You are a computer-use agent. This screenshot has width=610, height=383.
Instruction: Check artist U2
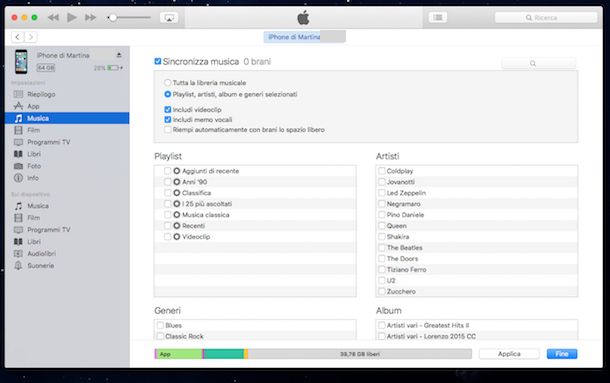coord(382,280)
